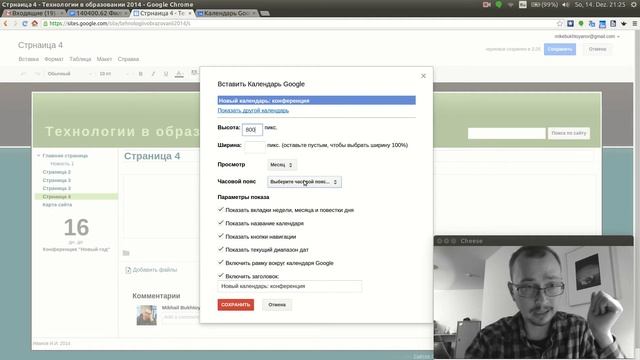Viewport: 640px width, 360px height.
Task: Open the Макет menu
Action: point(104,59)
